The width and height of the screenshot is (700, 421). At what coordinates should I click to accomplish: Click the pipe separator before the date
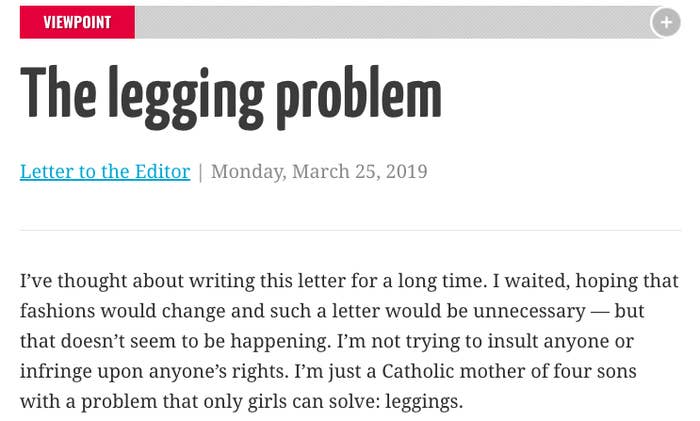pos(200,172)
